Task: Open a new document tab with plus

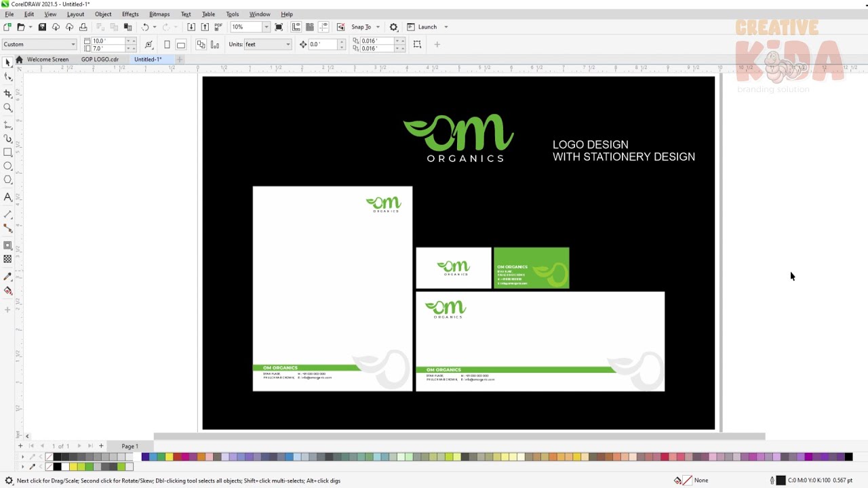Action: tap(179, 60)
